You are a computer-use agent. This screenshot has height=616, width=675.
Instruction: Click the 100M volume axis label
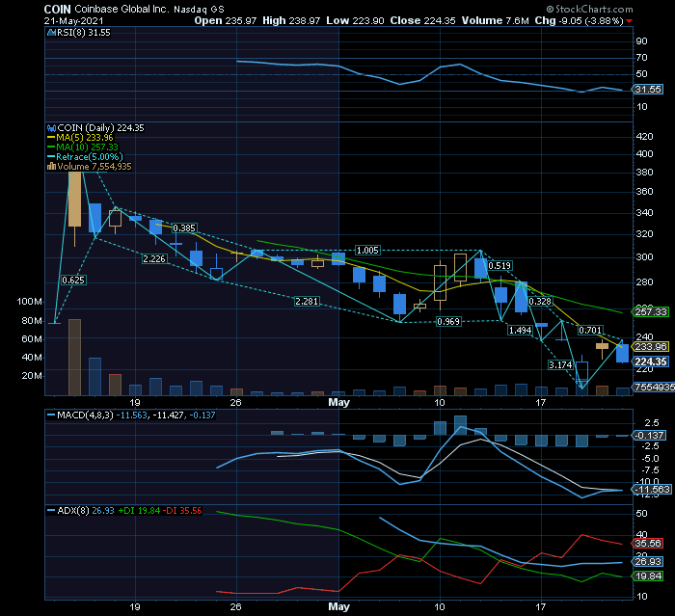click(x=29, y=302)
